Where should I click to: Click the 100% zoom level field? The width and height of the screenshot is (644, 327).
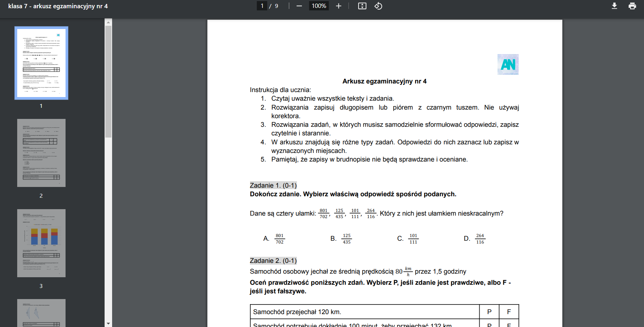tap(319, 6)
